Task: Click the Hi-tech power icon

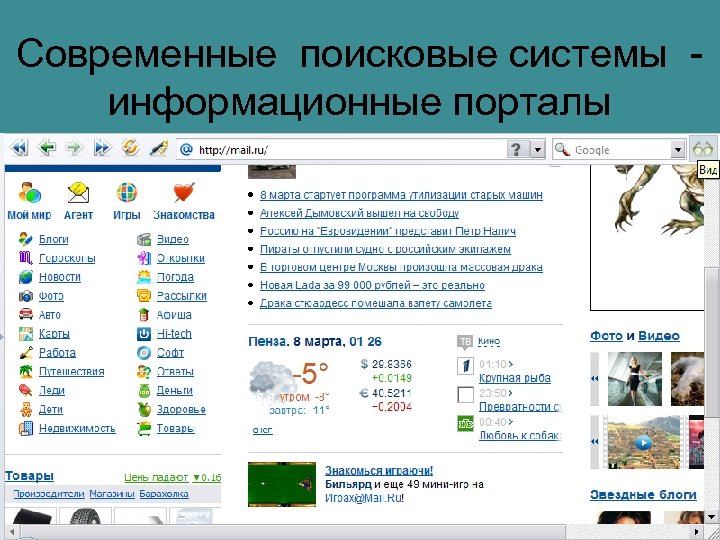Action: (144, 334)
